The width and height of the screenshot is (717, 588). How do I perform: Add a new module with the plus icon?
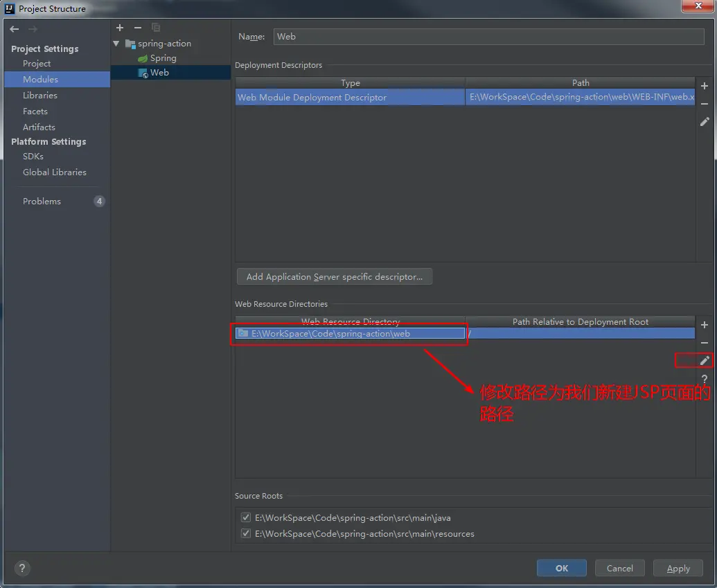pyautogui.click(x=120, y=28)
